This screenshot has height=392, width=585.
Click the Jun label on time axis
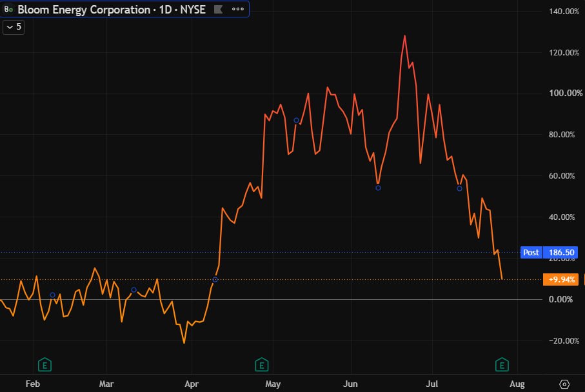coord(350,384)
